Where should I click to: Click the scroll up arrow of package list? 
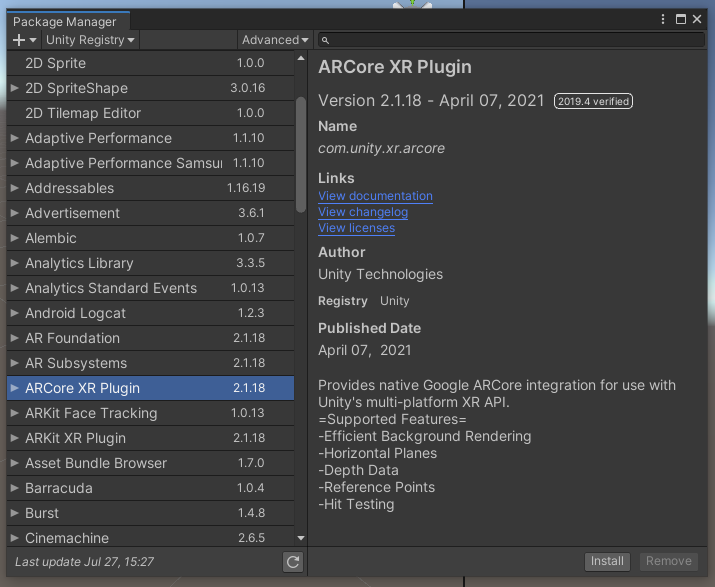301,58
